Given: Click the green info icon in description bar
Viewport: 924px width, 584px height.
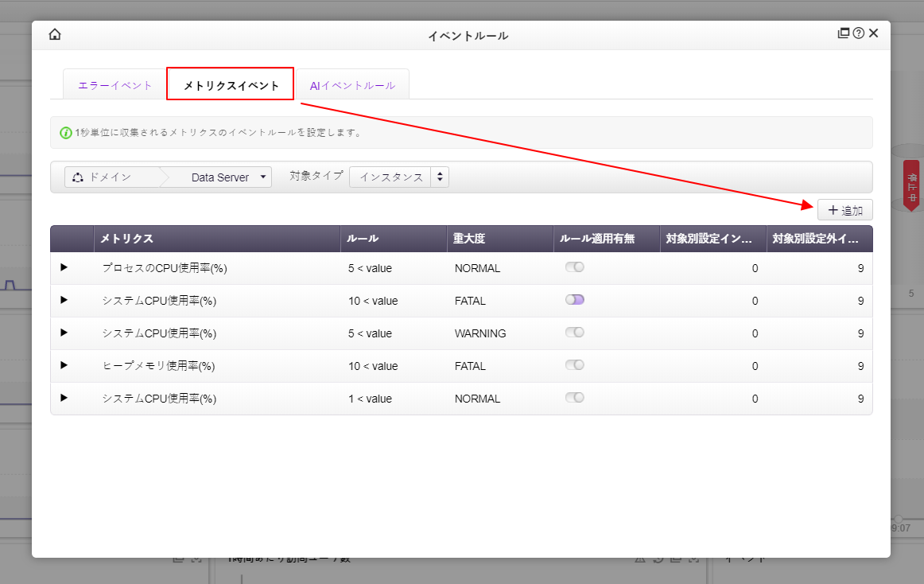Looking at the screenshot, I should (x=66, y=133).
